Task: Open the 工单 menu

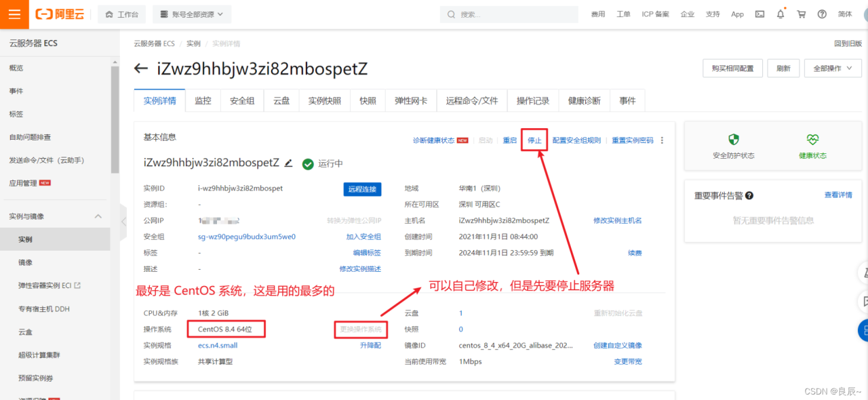Action: (623, 14)
